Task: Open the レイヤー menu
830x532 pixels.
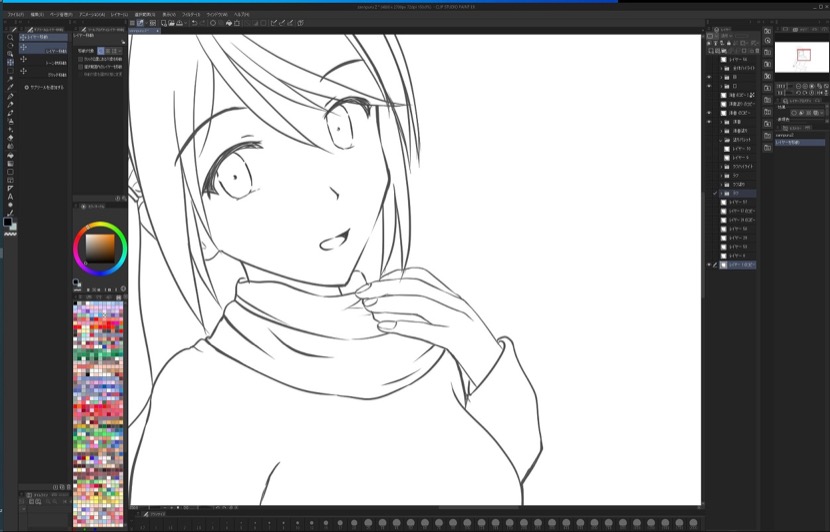Action: click(x=119, y=15)
